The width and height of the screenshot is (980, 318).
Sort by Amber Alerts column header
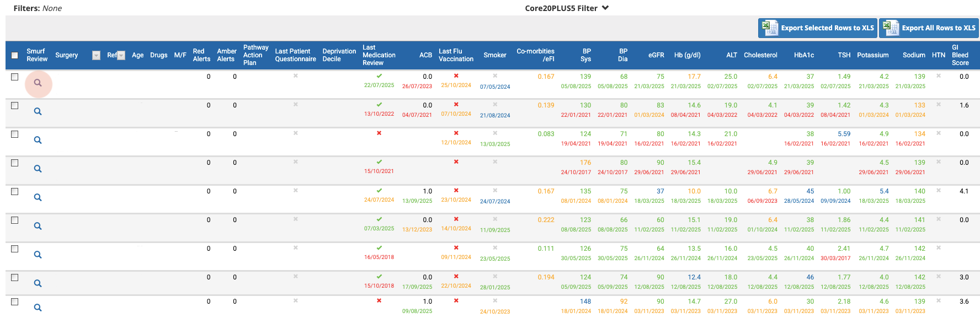tap(226, 55)
